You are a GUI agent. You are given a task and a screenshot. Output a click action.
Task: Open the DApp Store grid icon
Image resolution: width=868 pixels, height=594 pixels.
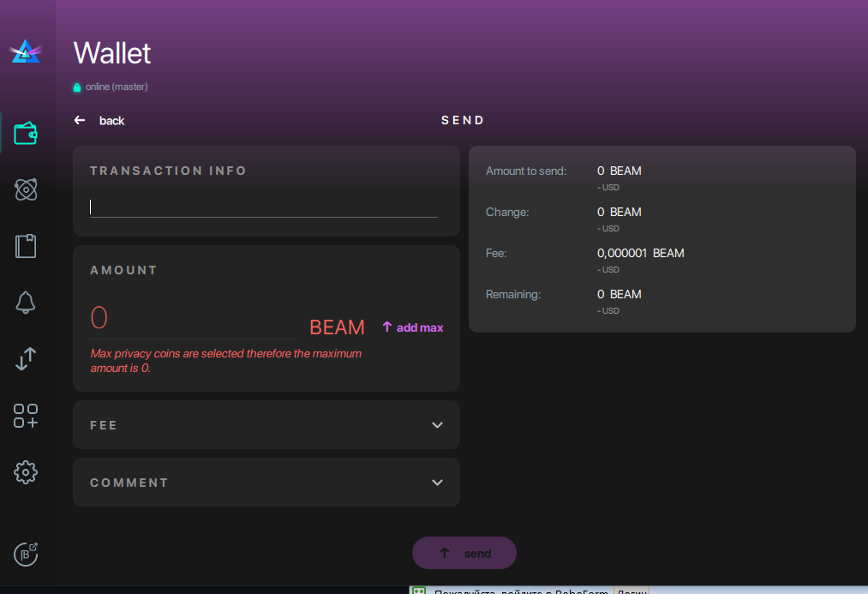26,416
